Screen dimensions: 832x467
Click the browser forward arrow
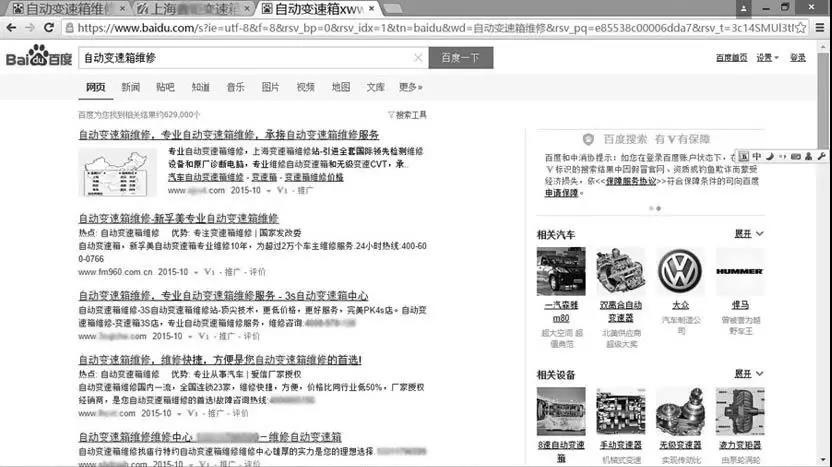pos(30,28)
